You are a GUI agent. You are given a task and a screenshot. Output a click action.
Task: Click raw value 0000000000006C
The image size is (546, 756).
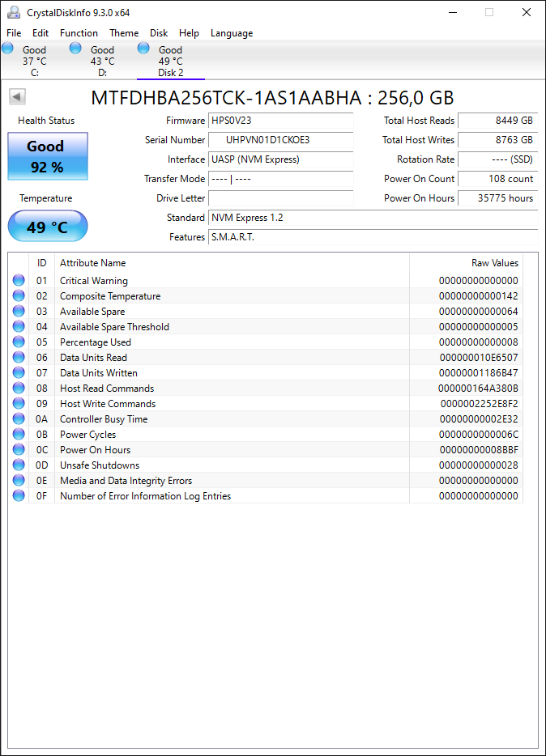click(479, 435)
